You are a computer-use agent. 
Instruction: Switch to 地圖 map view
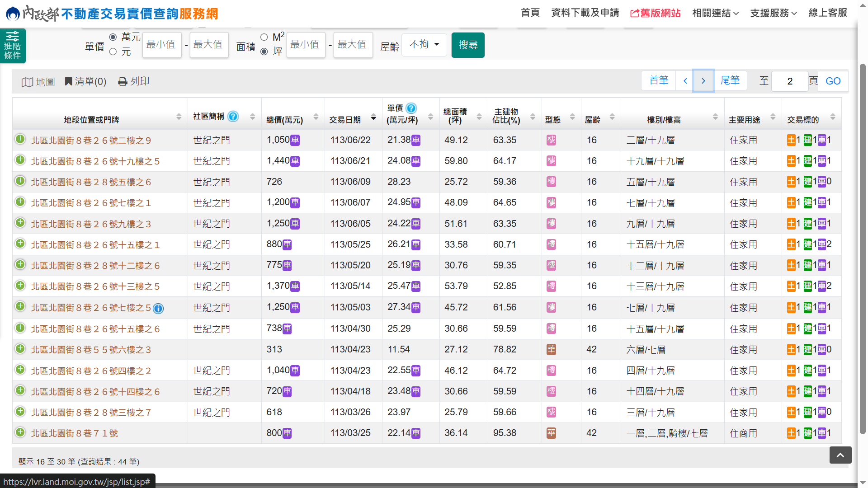[x=38, y=82]
